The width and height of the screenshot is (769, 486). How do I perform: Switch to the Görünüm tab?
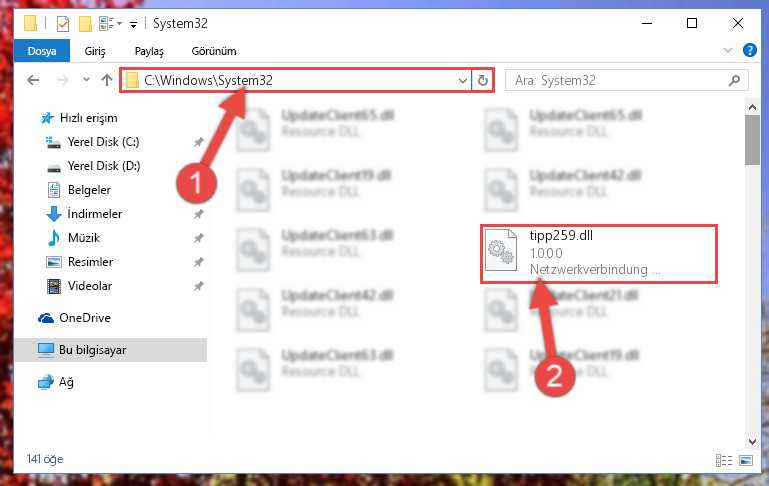(x=214, y=51)
